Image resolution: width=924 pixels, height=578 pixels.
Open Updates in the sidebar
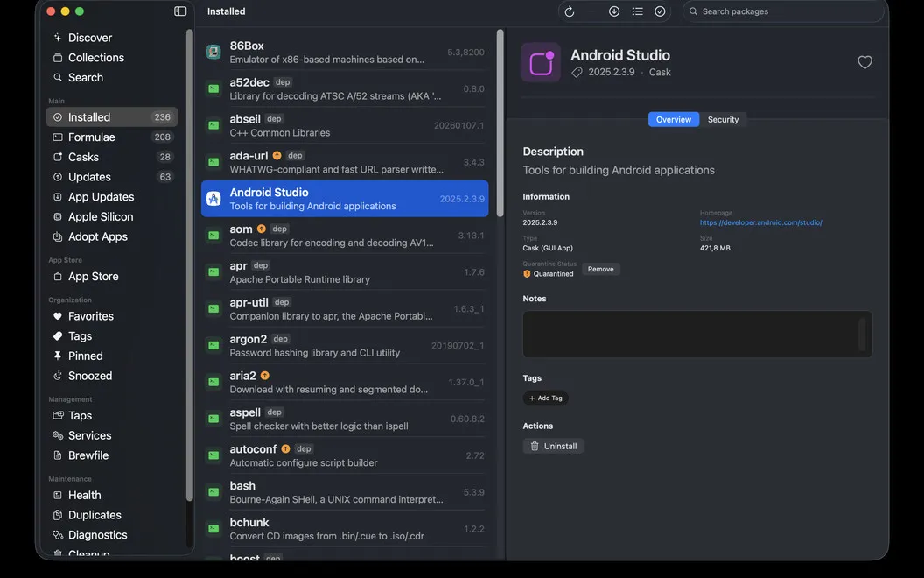tap(112, 177)
